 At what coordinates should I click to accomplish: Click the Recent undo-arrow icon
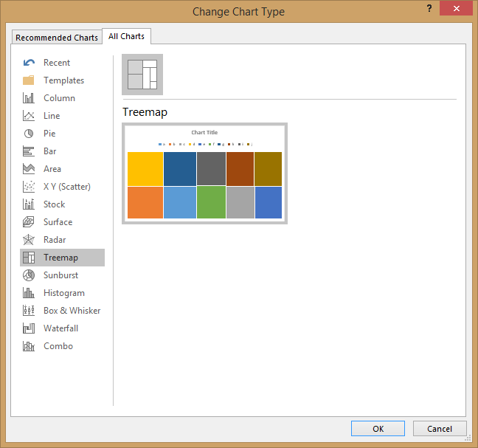(x=29, y=63)
